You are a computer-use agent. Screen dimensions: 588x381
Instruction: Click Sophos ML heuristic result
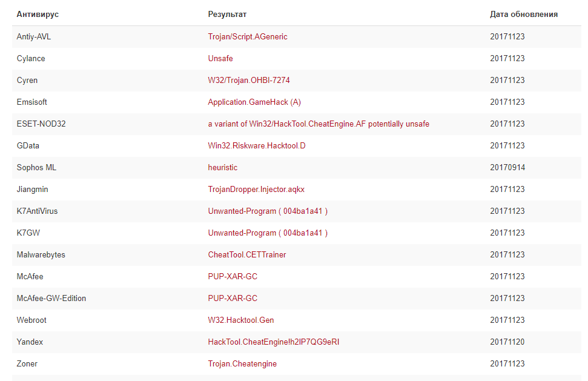(223, 168)
